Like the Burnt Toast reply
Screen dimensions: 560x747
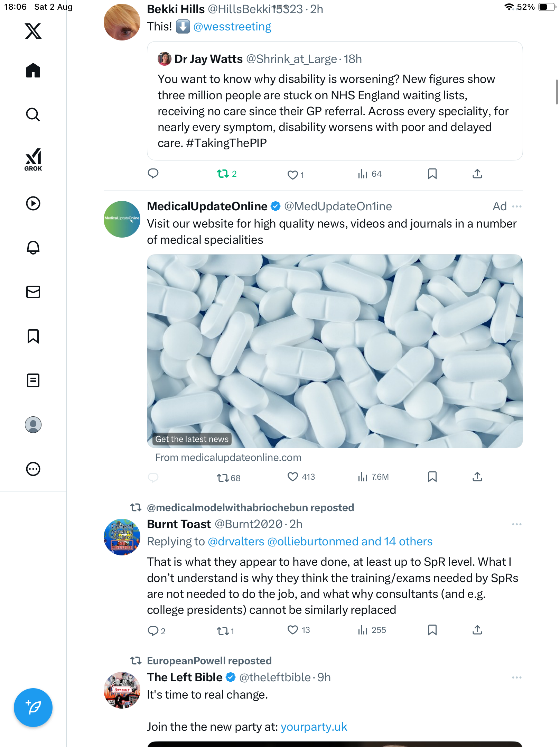click(x=292, y=630)
